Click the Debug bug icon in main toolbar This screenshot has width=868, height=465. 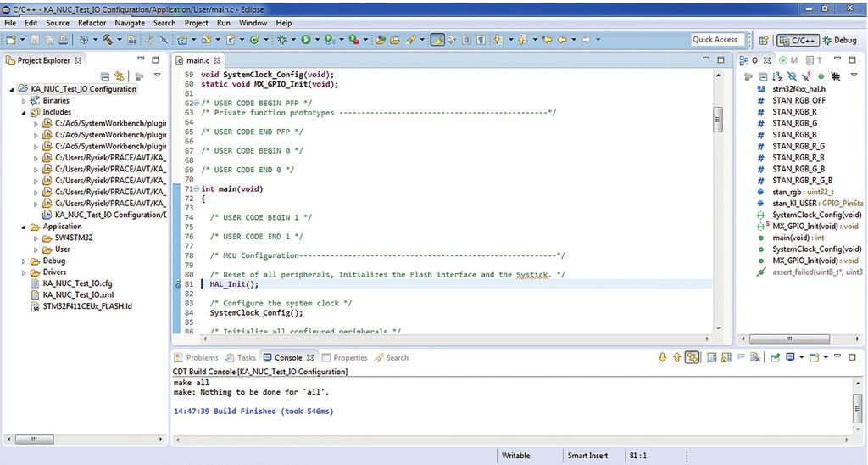282,40
